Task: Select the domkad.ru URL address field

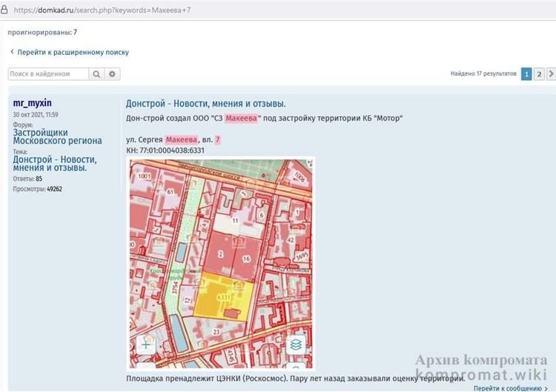Action: click(x=102, y=10)
